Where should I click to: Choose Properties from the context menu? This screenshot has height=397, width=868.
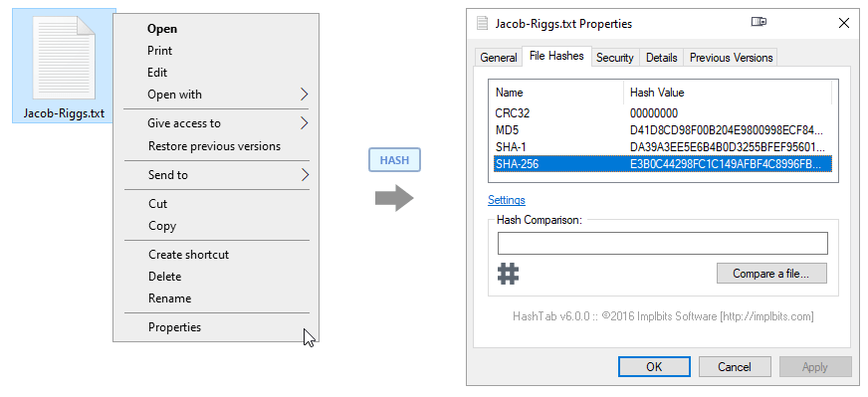(174, 327)
